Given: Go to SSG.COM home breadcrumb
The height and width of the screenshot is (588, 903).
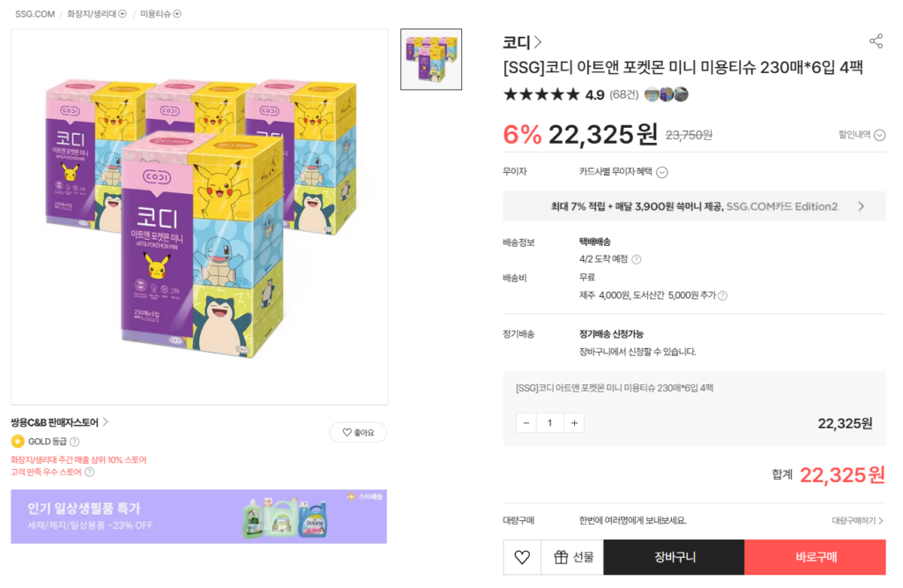Looking at the screenshot, I should (x=35, y=14).
